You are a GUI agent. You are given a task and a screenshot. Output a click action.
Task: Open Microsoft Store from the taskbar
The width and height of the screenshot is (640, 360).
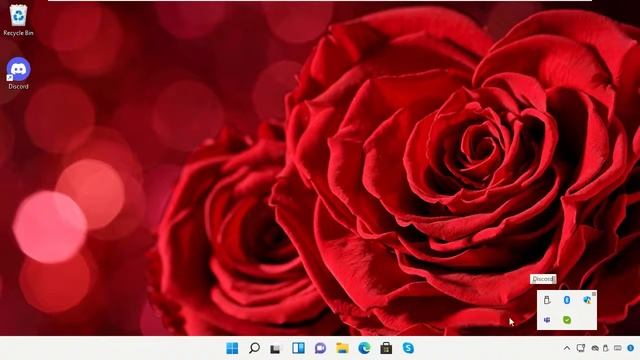coord(386,348)
